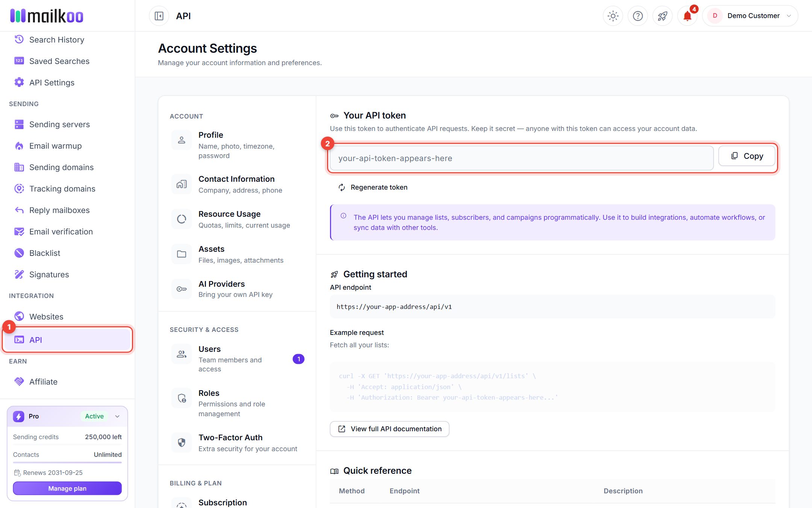This screenshot has width=812, height=508.
Task: Click the Affiliate handshake icon
Action: point(19,382)
